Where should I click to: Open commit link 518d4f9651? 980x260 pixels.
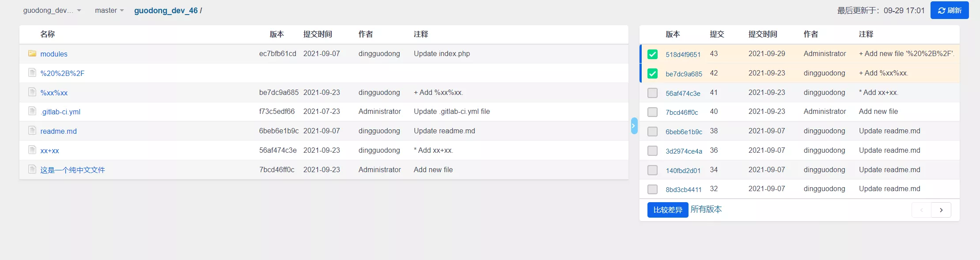683,55
